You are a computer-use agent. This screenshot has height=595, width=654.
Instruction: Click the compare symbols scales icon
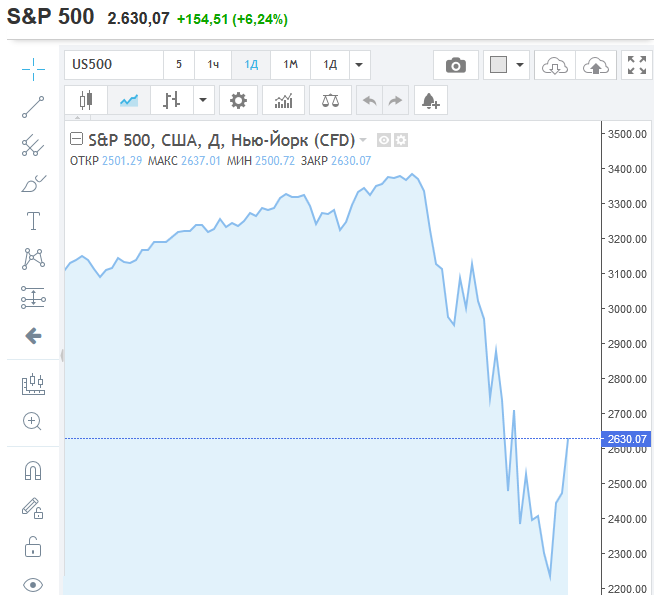pyautogui.click(x=329, y=100)
